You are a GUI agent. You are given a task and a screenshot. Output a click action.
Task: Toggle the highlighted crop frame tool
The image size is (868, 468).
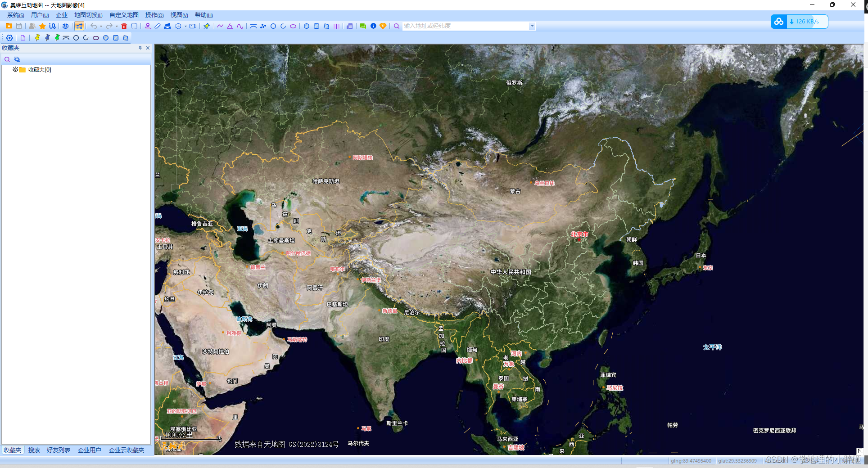point(79,26)
